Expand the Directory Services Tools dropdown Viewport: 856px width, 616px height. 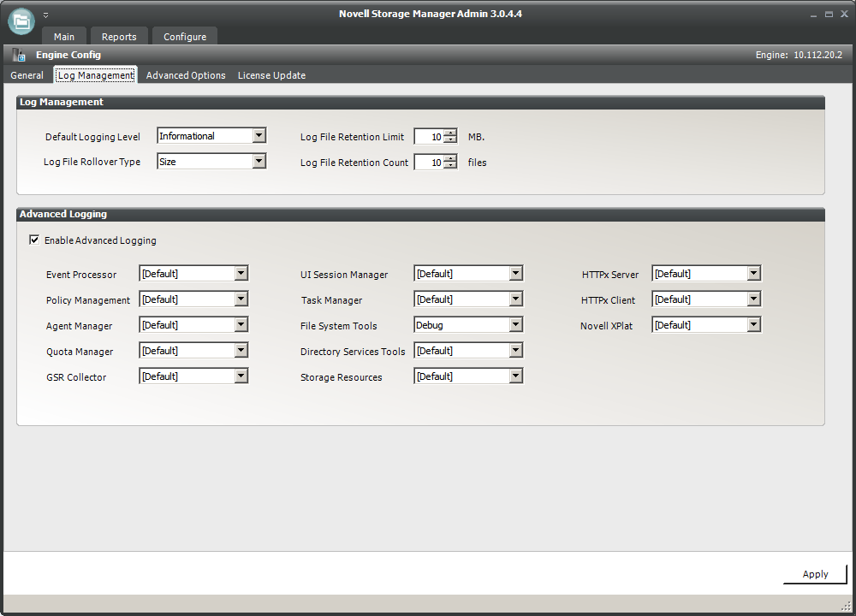click(x=516, y=350)
